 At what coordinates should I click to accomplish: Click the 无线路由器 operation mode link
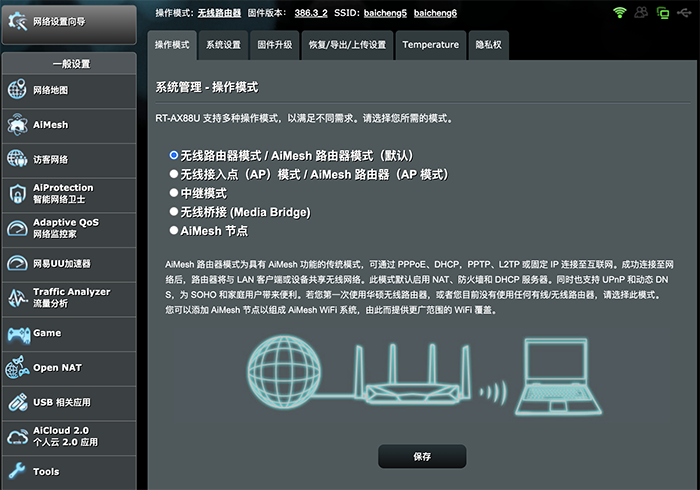[219, 13]
